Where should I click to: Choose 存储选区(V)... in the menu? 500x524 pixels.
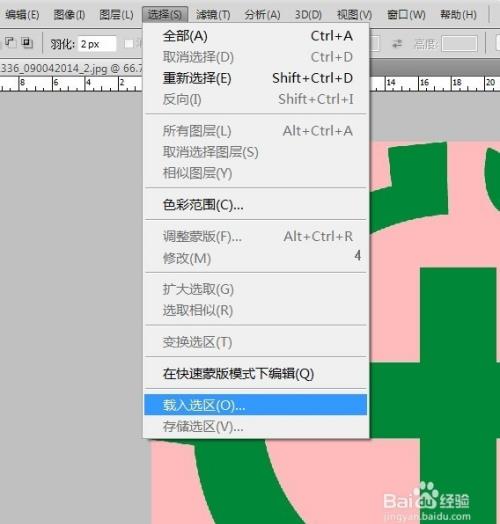click(x=256, y=426)
